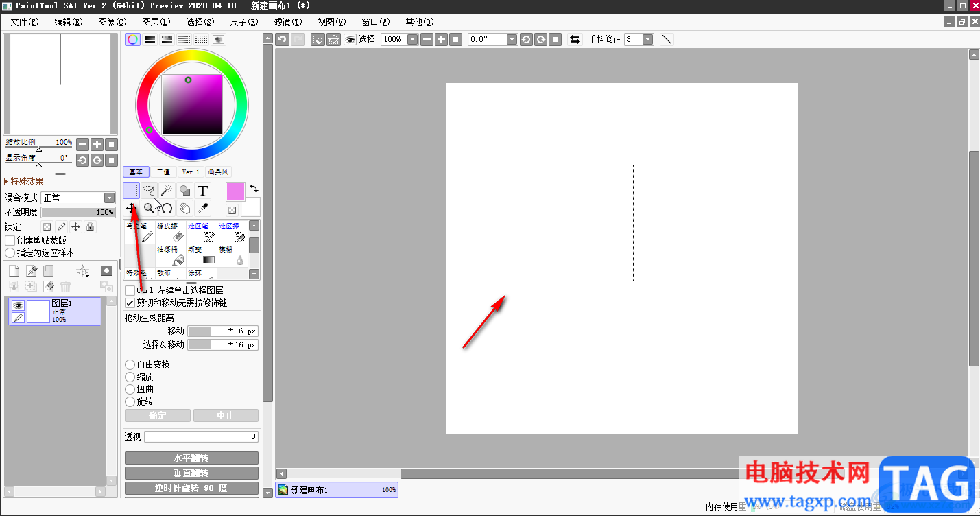This screenshot has height=516, width=980.
Task: Select the 扭曲 radio button
Action: (x=130, y=389)
